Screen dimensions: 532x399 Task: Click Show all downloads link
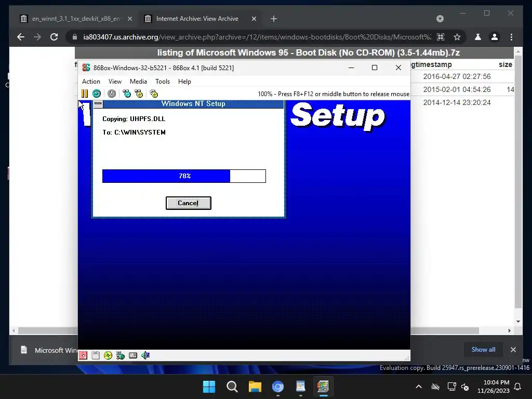(483, 350)
